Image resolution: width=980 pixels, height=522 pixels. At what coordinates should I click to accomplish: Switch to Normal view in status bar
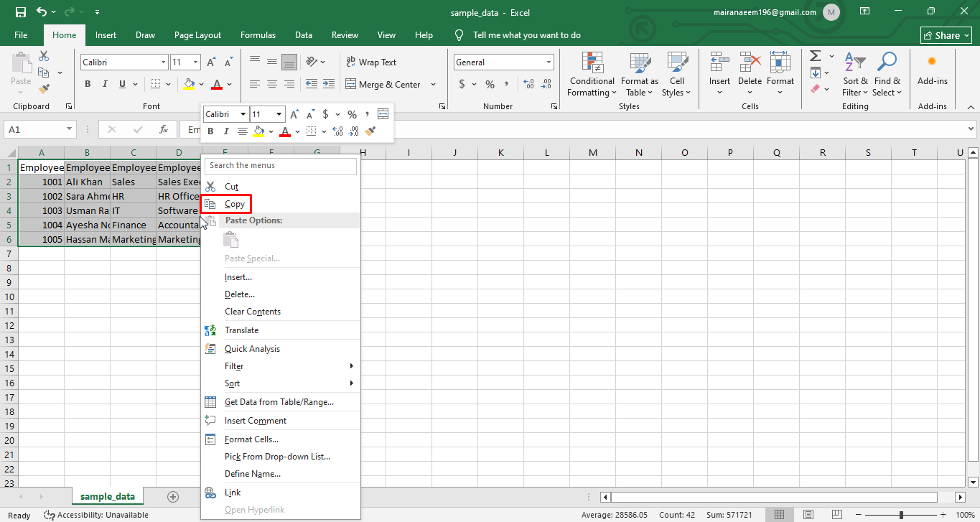click(779, 515)
